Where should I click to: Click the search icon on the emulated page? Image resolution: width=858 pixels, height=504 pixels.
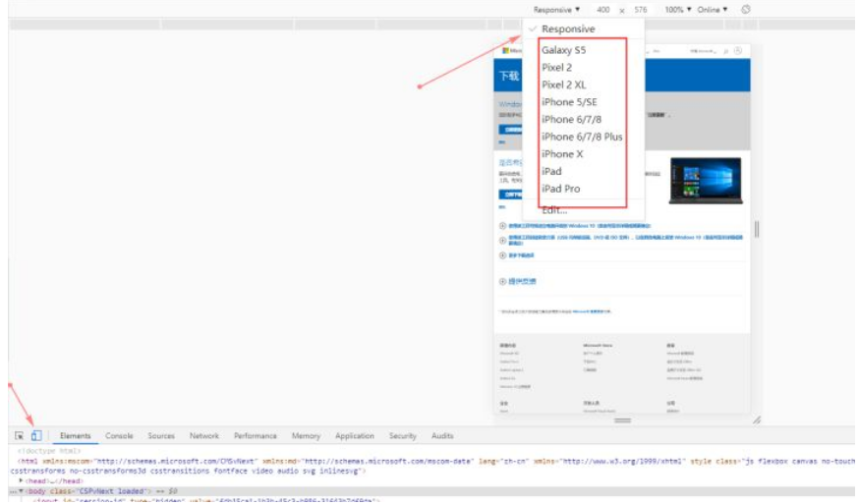coord(725,50)
